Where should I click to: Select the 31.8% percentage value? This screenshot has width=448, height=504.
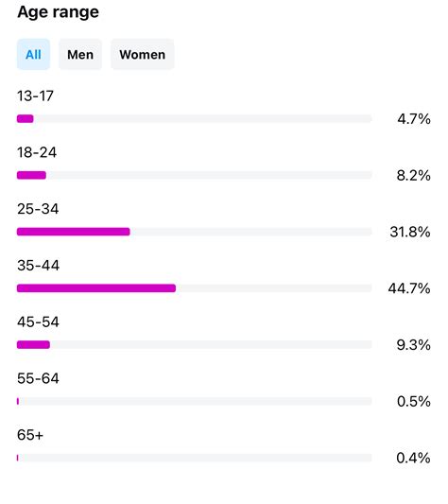pyautogui.click(x=410, y=232)
